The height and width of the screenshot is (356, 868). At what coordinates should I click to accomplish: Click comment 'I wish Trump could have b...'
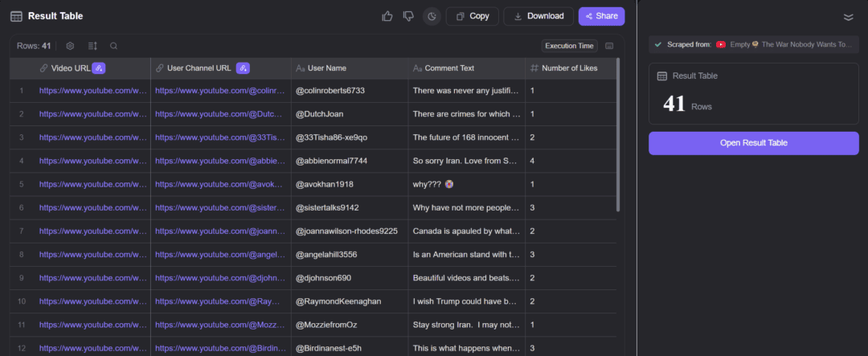click(467, 301)
